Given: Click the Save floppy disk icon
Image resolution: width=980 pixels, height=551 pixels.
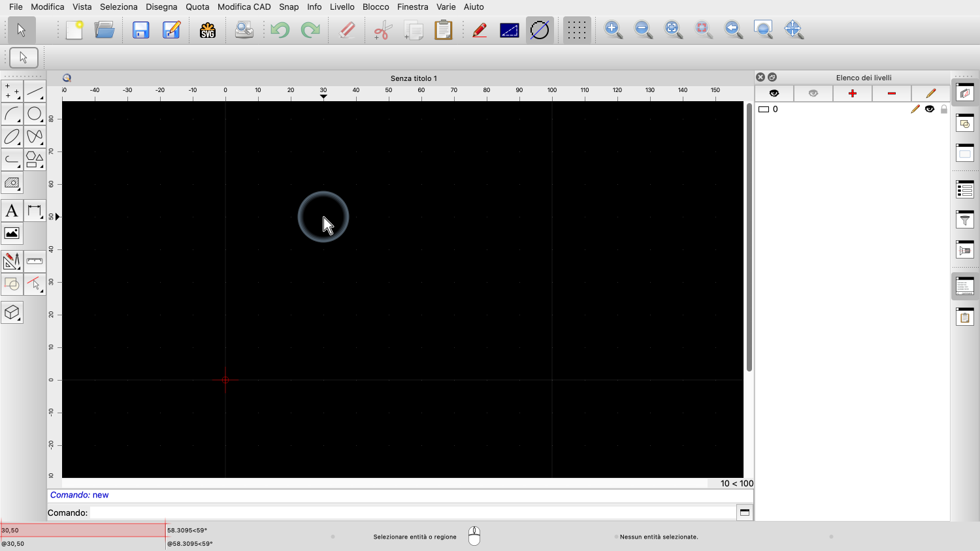Looking at the screenshot, I should coord(141,30).
